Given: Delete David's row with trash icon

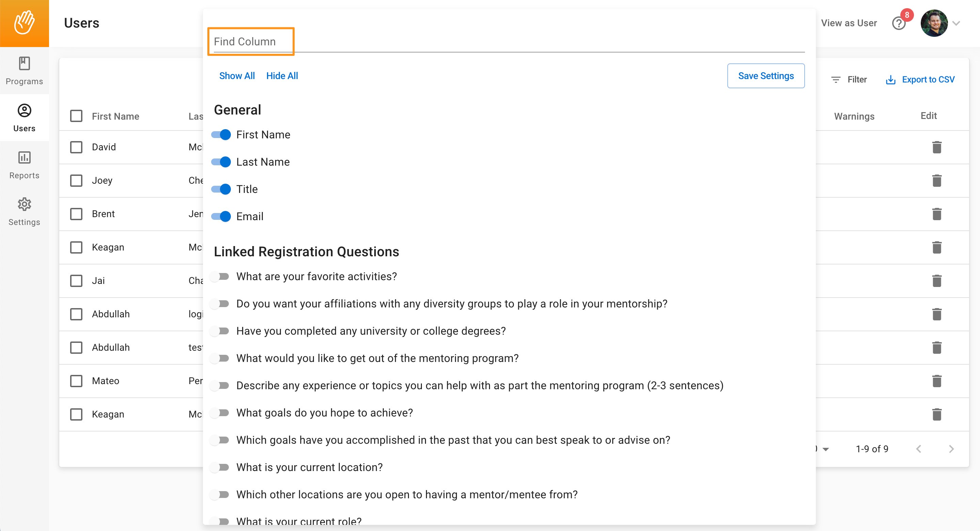Looking at the screenshot, I should [x=937, y=147].
